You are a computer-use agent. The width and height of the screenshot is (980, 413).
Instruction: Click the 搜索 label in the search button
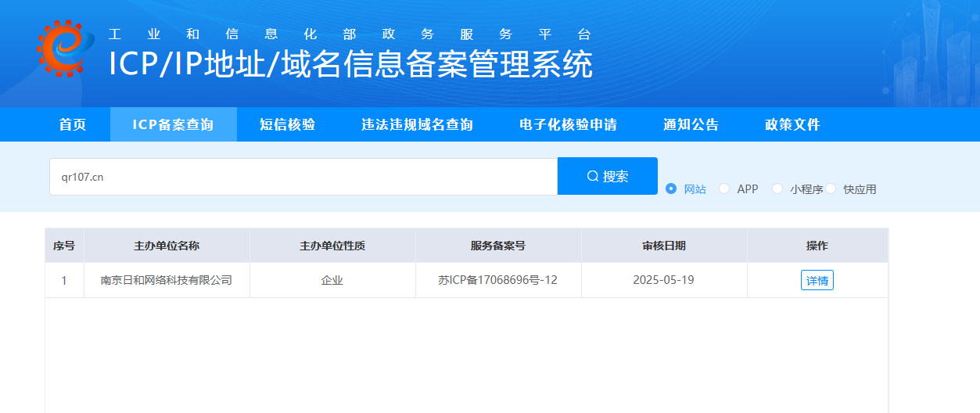(616, 177)
